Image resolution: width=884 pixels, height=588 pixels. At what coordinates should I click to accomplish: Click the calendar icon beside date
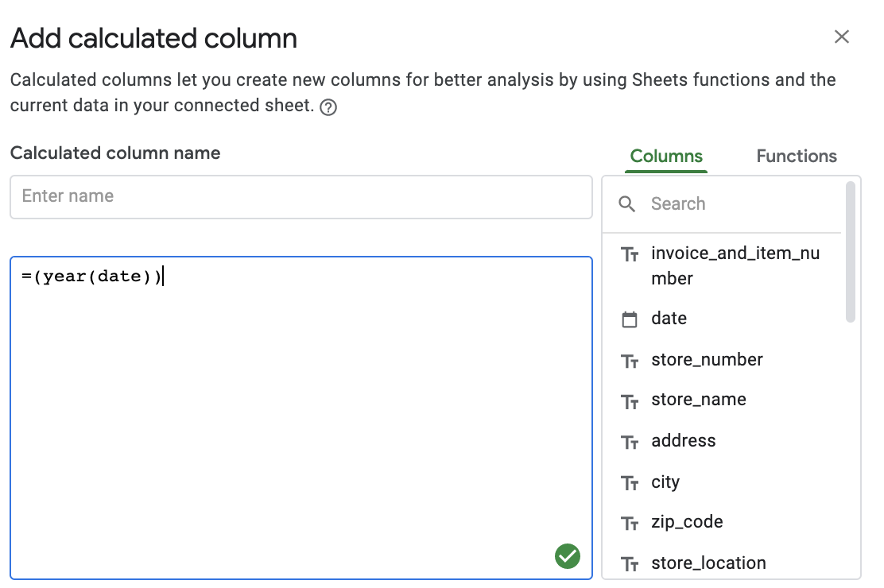pyautogui.click(x=630, y=319)
